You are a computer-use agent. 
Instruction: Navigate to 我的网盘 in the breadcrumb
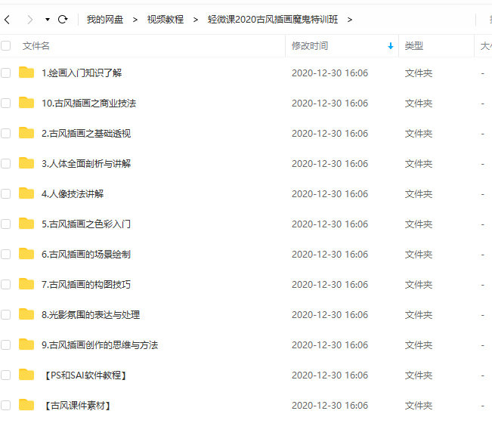click(105, 20)
